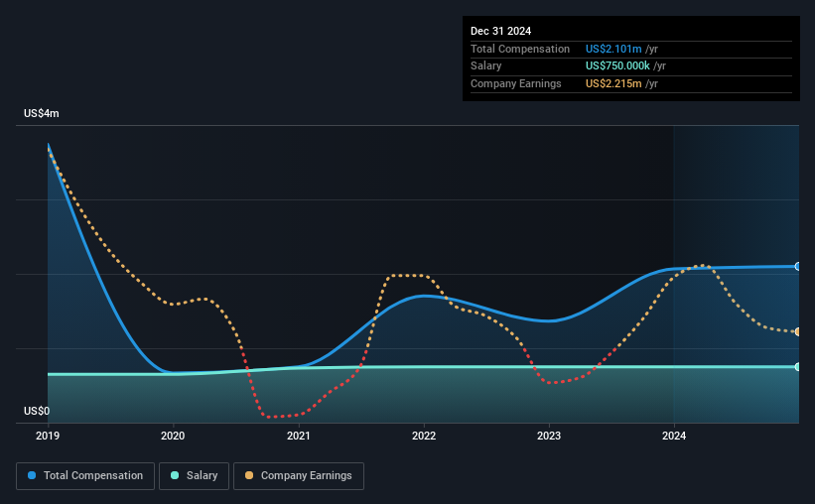Click the Total Compensation endpoint marker
The image size is (815, 504).
(x=798, y=267)
